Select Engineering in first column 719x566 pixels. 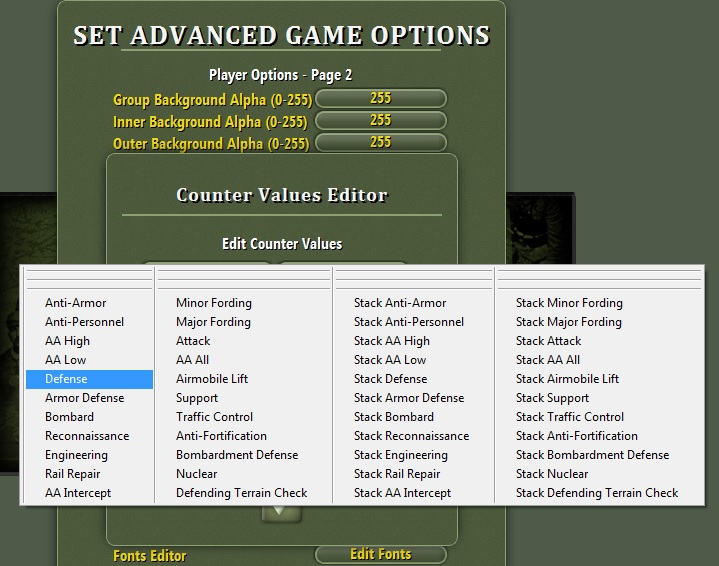pos(89,455)
